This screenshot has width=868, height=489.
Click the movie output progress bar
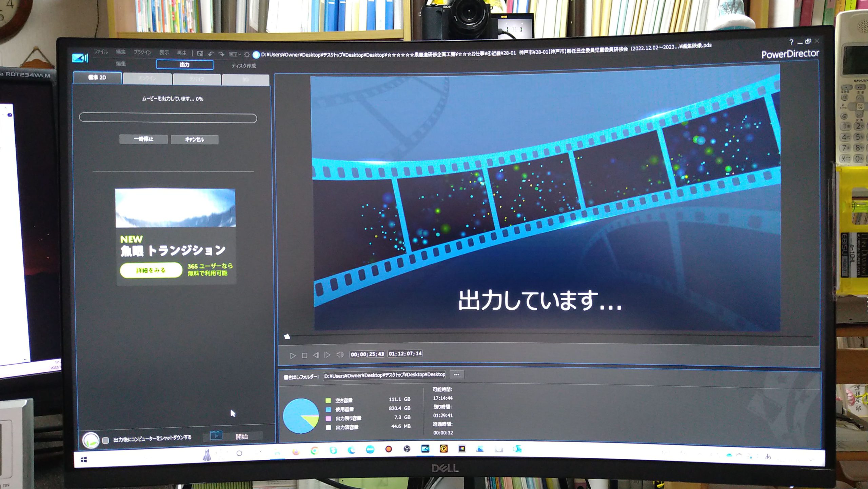tap(168, 118)
